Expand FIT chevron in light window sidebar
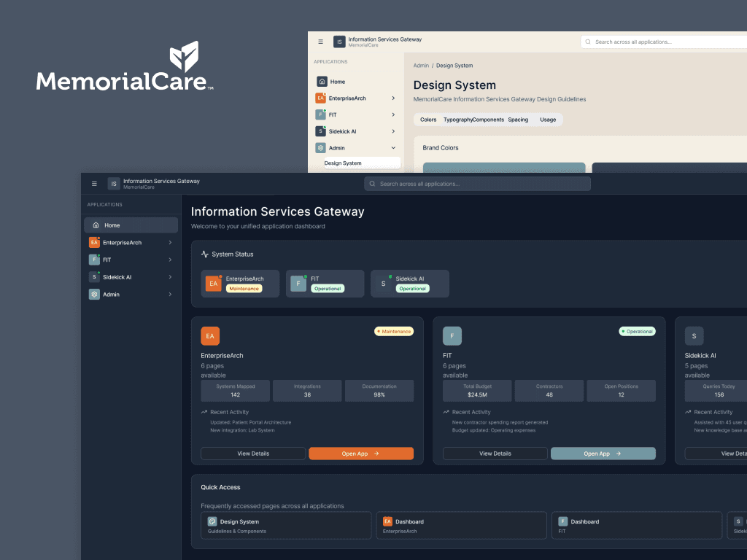 pyautogui.click(x=393, y=114)
